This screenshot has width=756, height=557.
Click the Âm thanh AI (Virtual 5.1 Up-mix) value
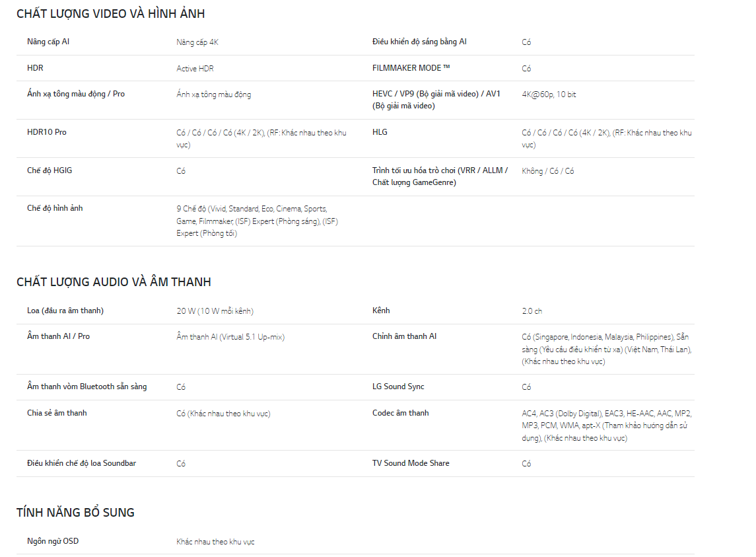click(x=230, y=337)
